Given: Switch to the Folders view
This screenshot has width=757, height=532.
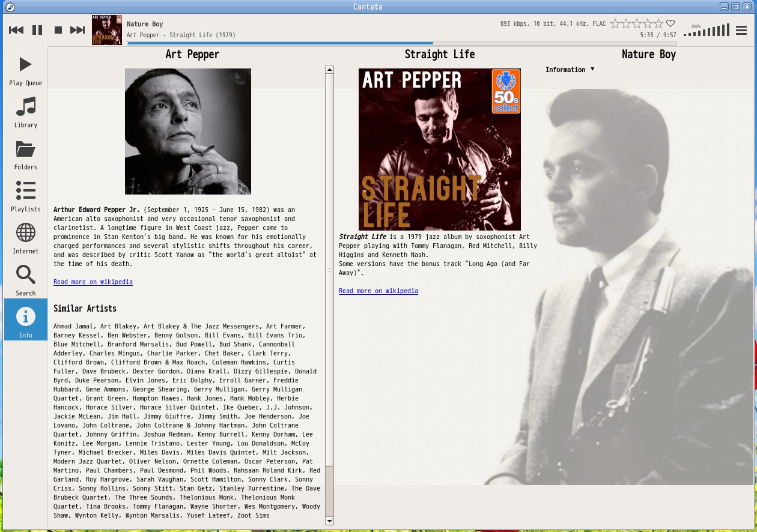Looking at the screenshot, I should pos(26,154).
